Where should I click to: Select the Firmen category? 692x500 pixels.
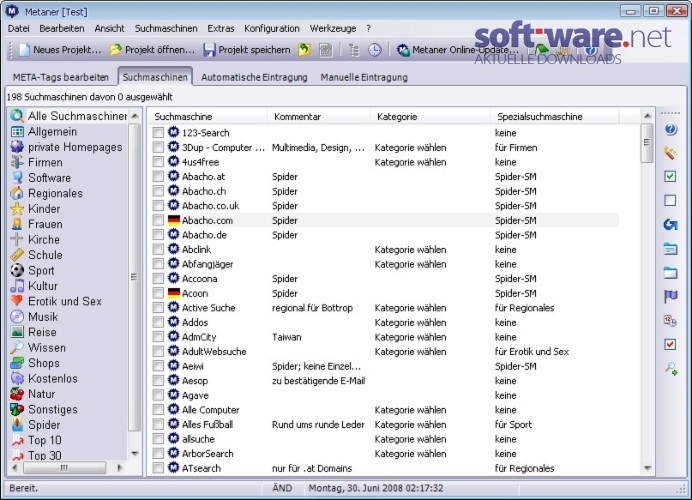37,162
